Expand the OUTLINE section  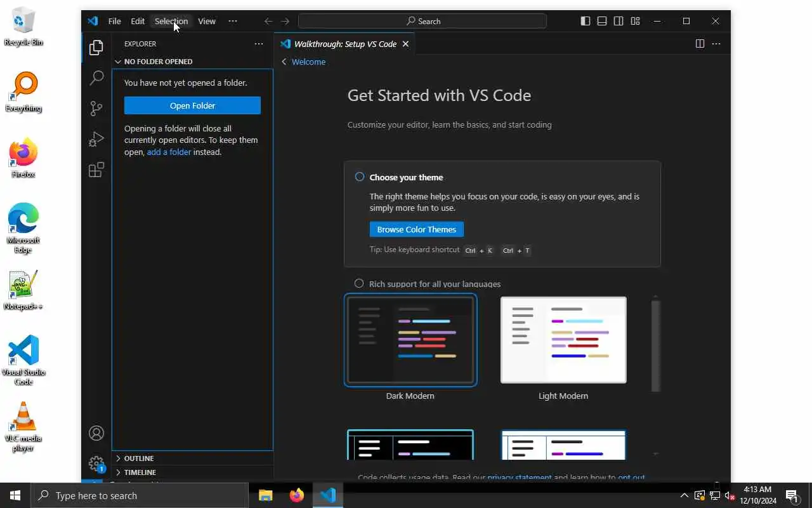(192, 458)
